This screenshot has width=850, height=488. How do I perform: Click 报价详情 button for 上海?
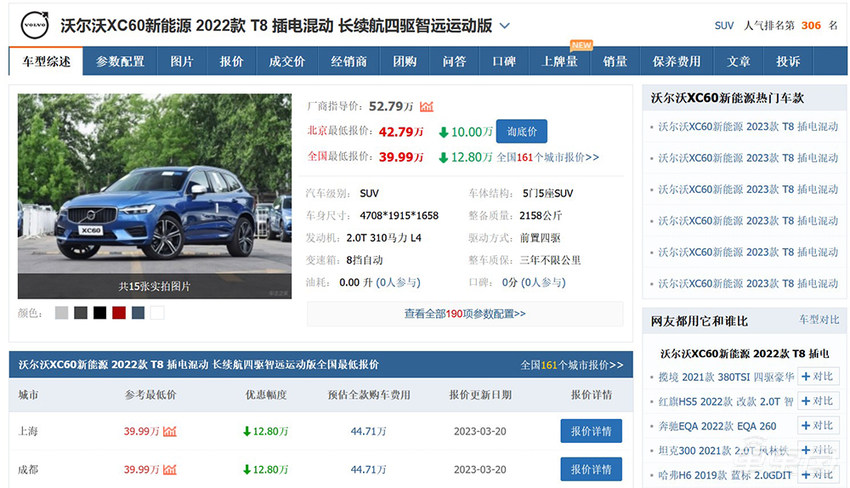pyautogui.click(x=591, y=431)
